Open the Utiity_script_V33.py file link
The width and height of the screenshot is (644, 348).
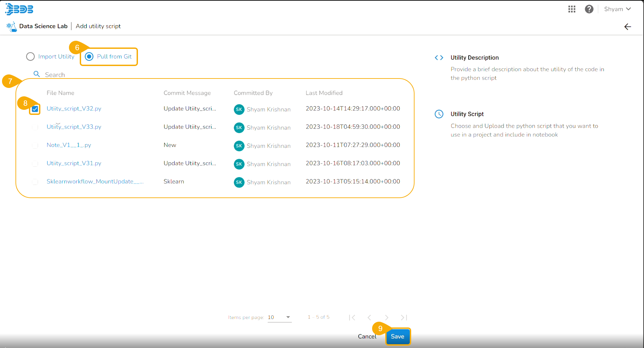point(74,127)
